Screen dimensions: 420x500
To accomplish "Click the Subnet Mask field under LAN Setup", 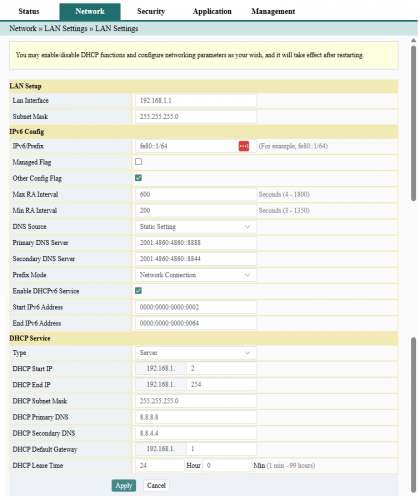I will [x=196, y=117].
